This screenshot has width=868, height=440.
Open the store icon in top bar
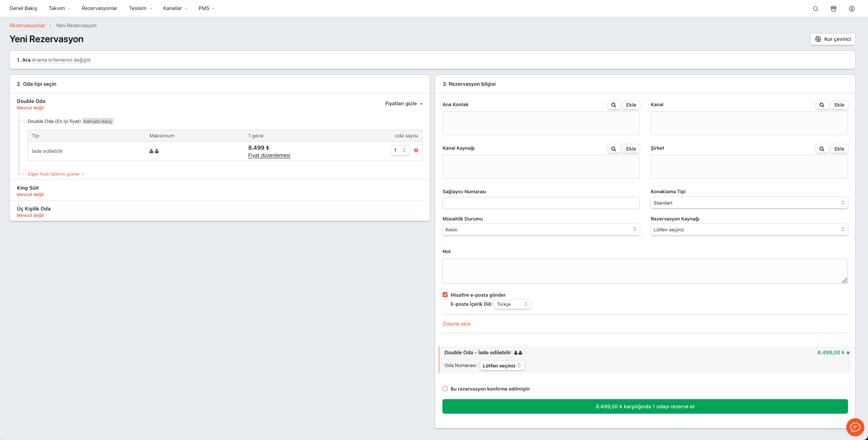click(833, 9)
